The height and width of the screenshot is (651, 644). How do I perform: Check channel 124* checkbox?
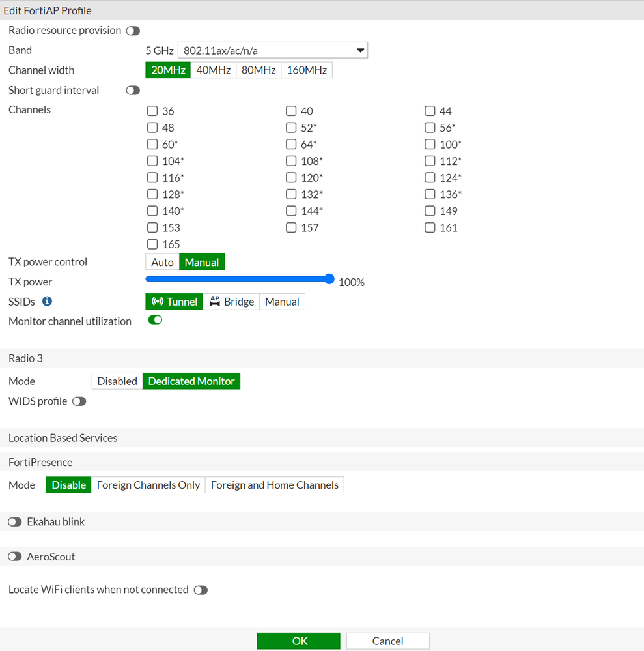(x=430, y=178)
